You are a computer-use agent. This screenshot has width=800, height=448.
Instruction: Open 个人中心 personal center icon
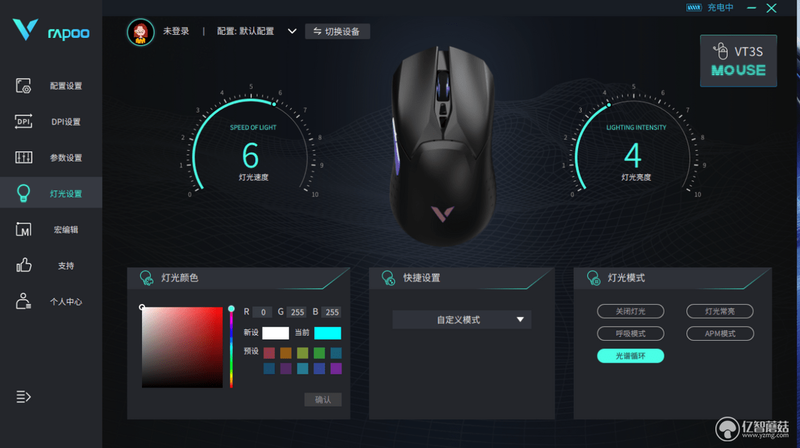point(23,302)
